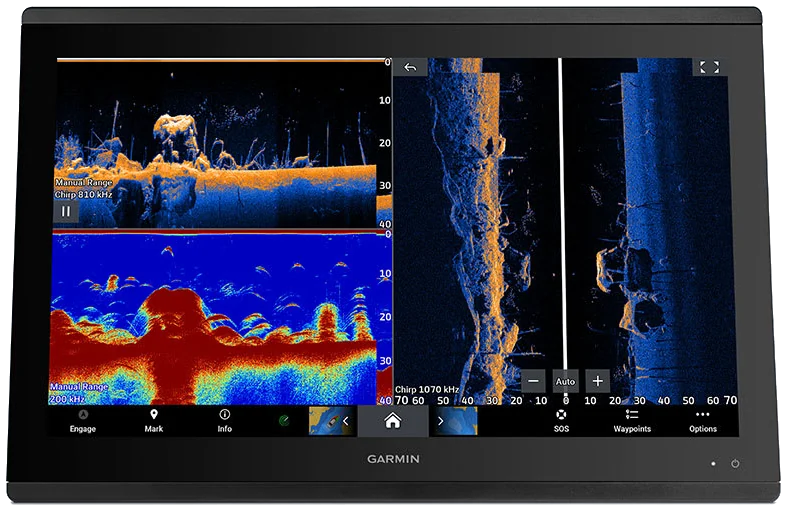Tap the Engage autopilot icon
This screenshot has height=511, width=787.
click(x=83, y=420)
